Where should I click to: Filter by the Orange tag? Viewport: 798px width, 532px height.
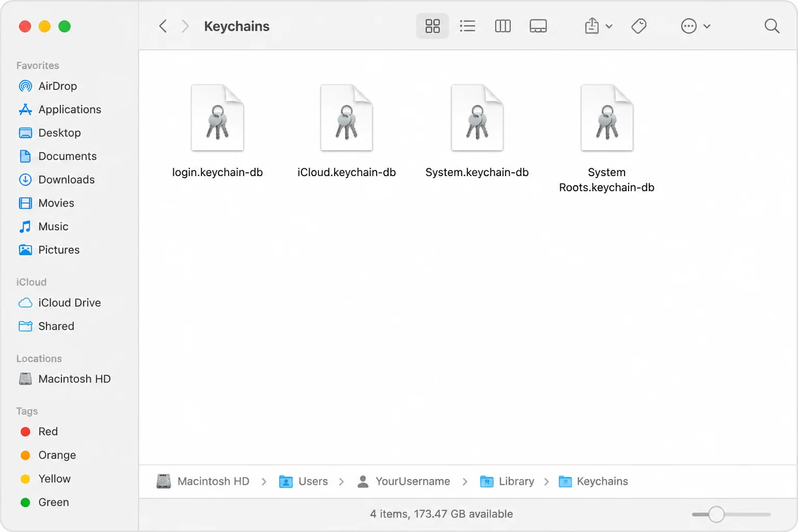pyautogui.click(x=48, y=455)
